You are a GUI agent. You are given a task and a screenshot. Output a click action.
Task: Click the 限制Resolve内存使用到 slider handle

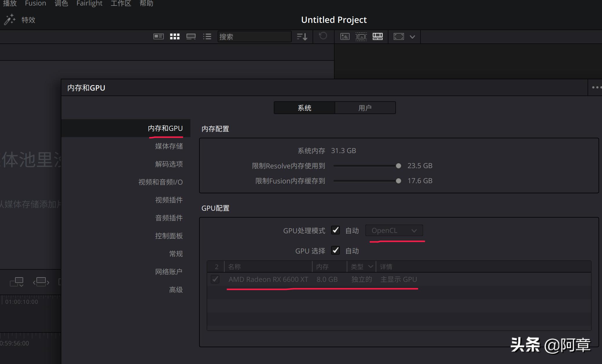click(399, 166)
